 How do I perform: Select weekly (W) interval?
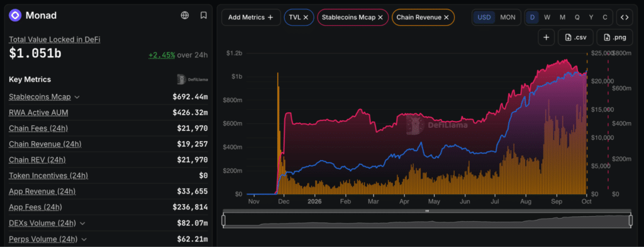click(547, 17)
